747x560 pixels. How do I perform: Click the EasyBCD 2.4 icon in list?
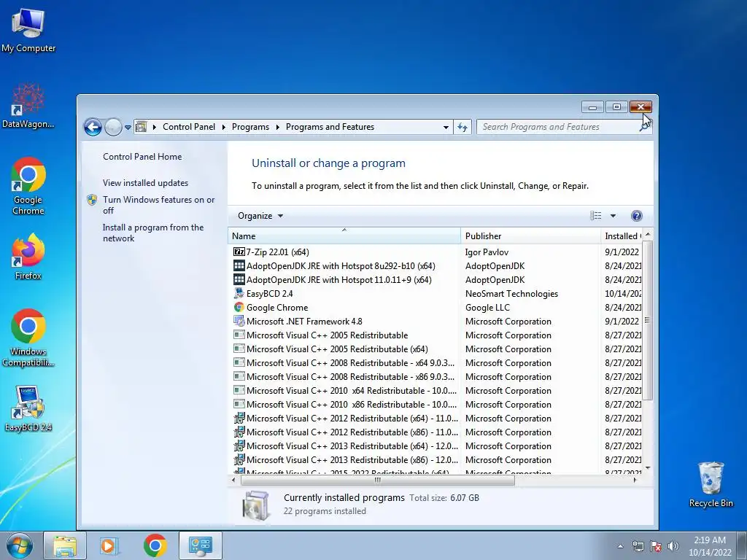pyautogui.click(x=239, y=293)
